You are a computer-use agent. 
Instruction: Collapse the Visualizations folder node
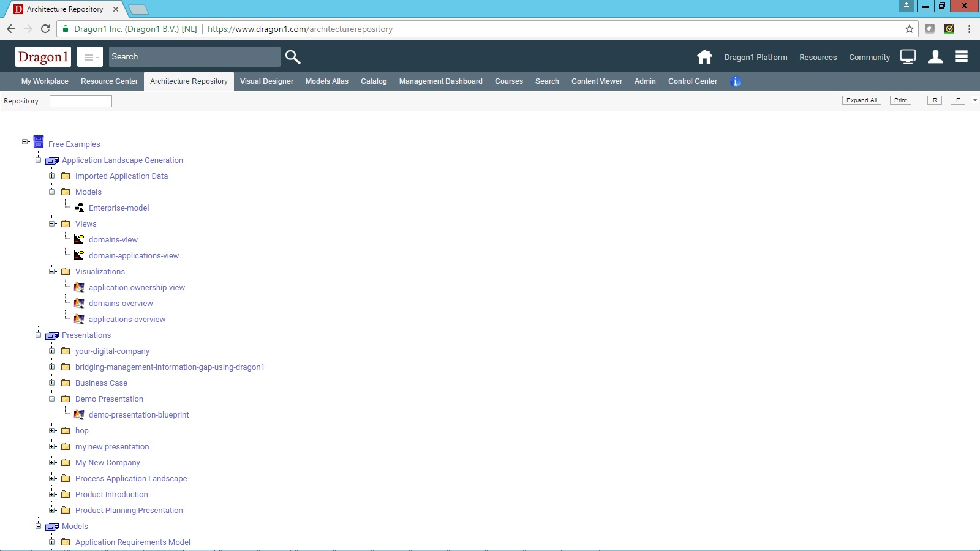(x=52, y=272)
